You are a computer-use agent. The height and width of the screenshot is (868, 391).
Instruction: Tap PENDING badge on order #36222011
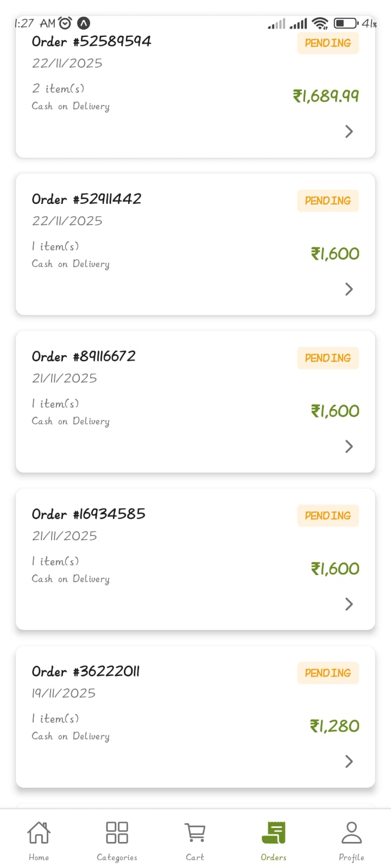328,673
